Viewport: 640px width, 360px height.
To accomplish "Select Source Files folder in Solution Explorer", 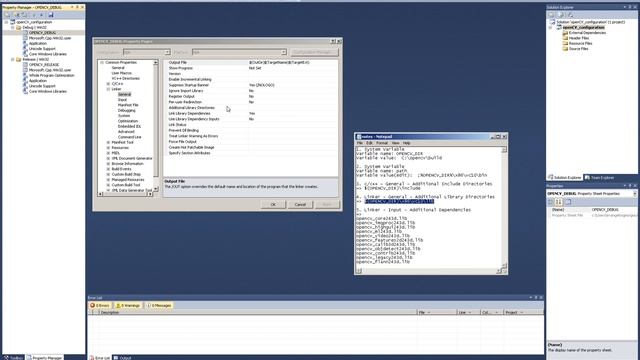I will point(578,49).
